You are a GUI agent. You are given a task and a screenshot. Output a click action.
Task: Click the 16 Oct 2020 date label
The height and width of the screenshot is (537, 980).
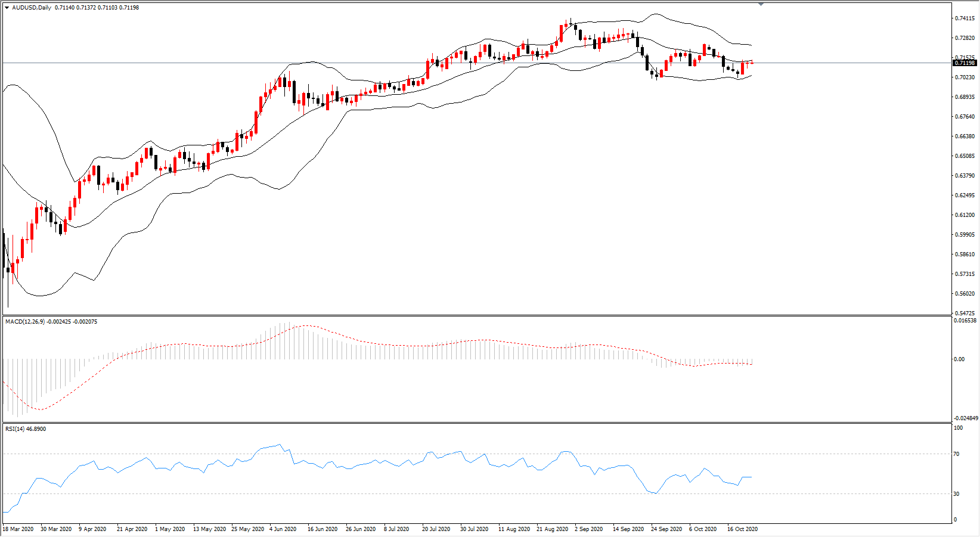[x=742, y=529]
